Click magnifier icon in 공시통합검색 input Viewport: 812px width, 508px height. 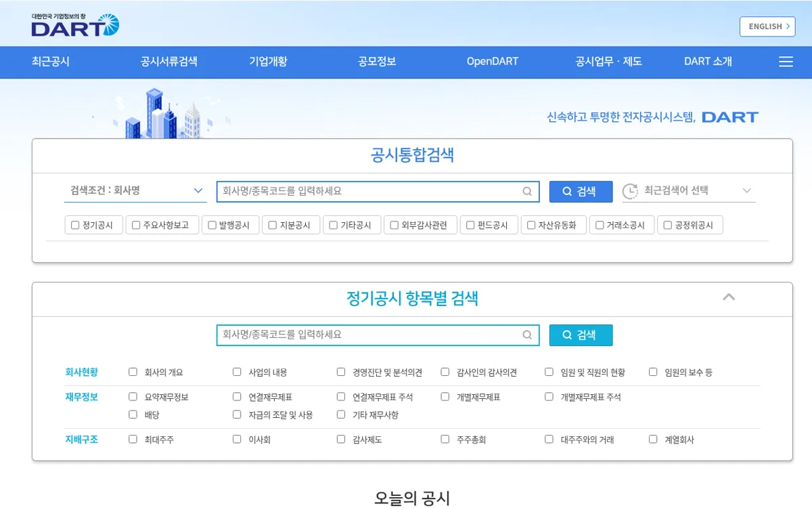click(x=527, y=192)
